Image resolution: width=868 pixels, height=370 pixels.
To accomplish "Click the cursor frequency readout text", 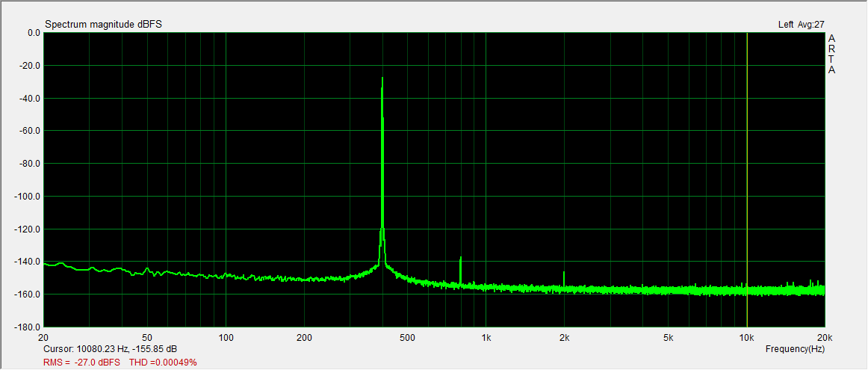I will coord(111,349).
